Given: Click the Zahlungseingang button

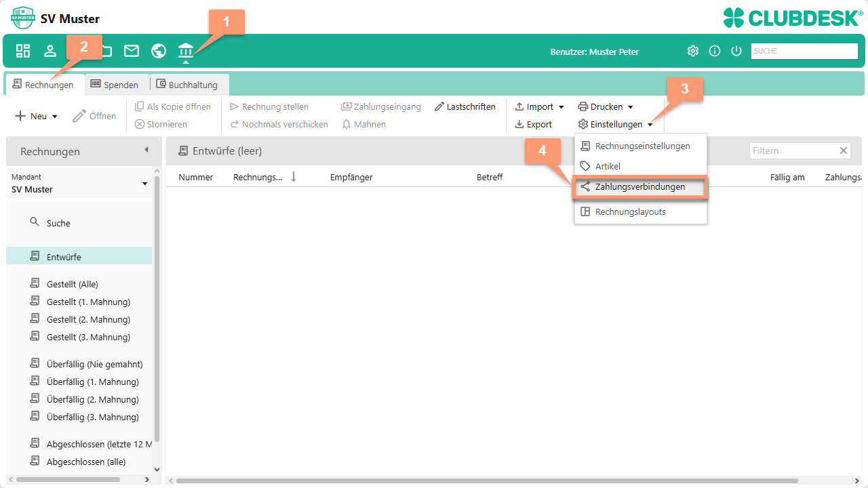Looking at the screenshot, I should coord(381,106).
